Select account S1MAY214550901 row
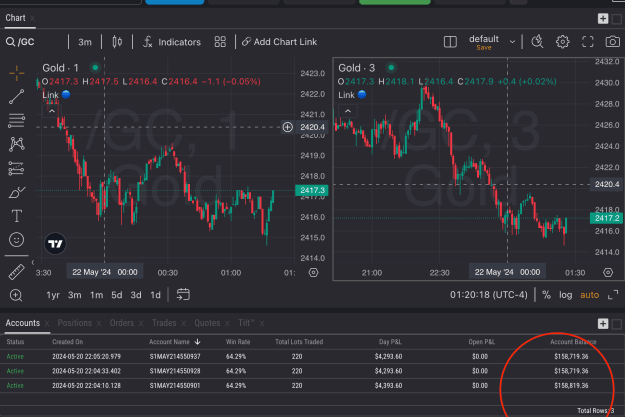The image size is (625, 417). point(312,386)
